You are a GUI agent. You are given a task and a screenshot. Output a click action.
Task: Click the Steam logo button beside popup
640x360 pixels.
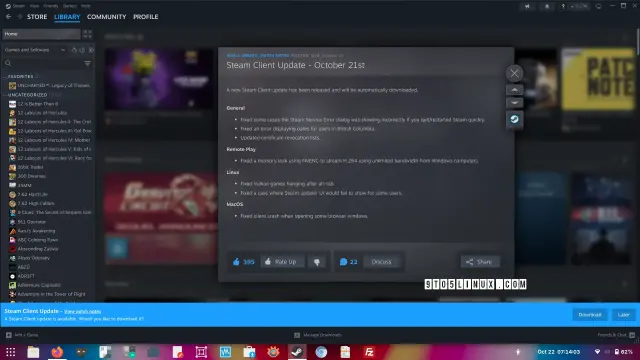point(514,119)
